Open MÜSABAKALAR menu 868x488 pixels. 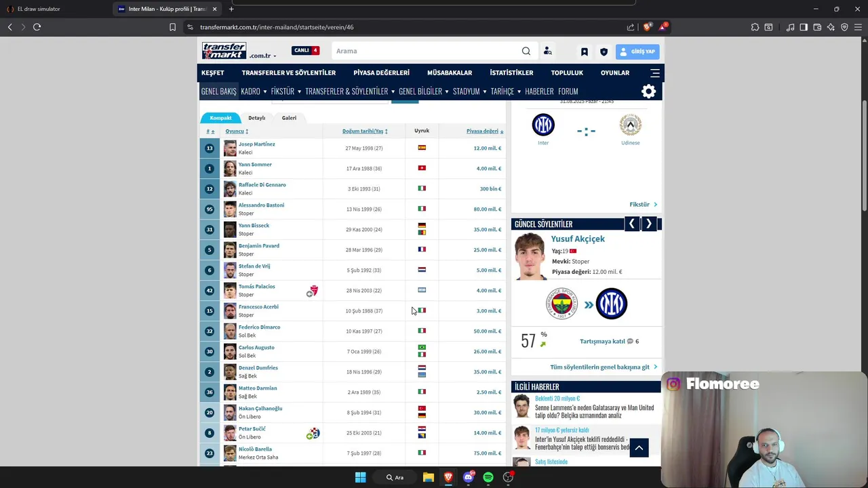[450, 73]
